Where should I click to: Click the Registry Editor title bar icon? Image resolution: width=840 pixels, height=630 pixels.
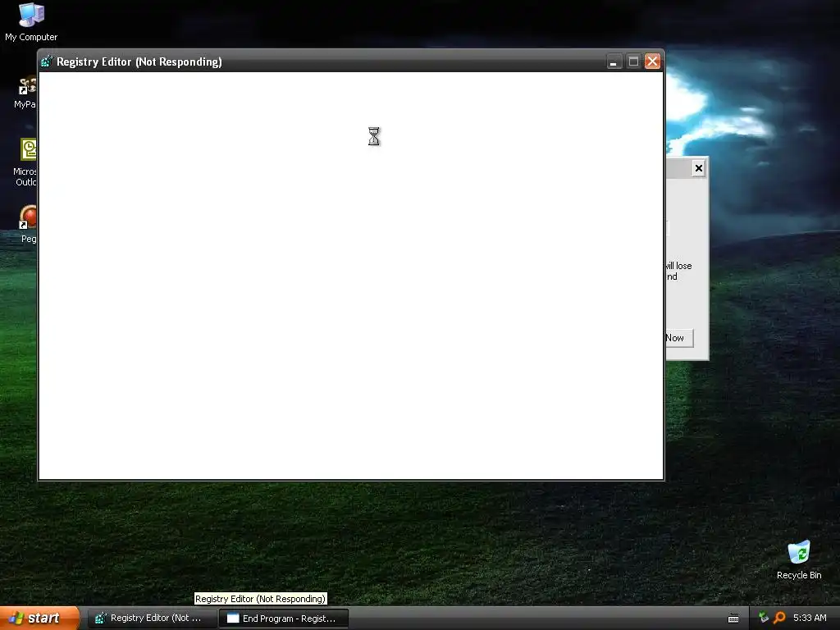pyautogui.click(x=47, y=62)
